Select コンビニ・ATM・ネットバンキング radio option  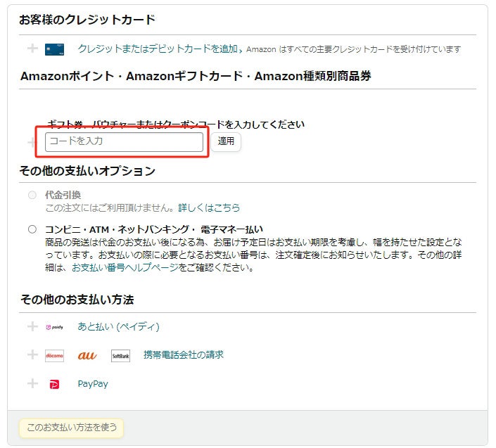click(x=32, y=229)
